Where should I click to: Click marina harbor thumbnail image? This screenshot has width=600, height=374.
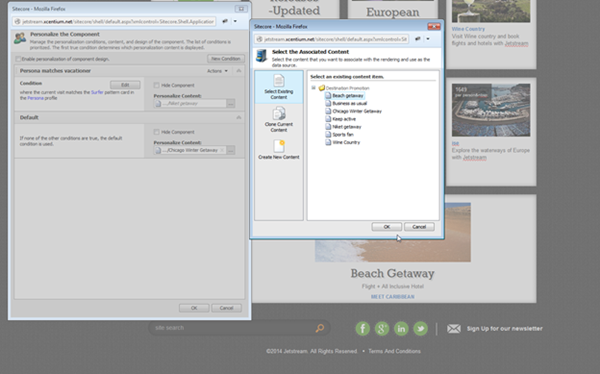491,110
